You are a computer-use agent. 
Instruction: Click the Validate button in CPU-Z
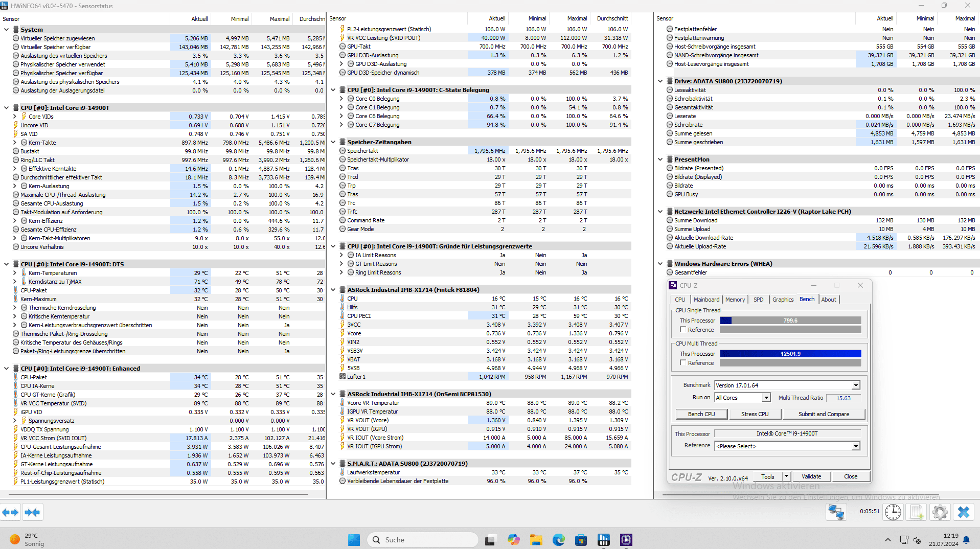tap(811, 476)
